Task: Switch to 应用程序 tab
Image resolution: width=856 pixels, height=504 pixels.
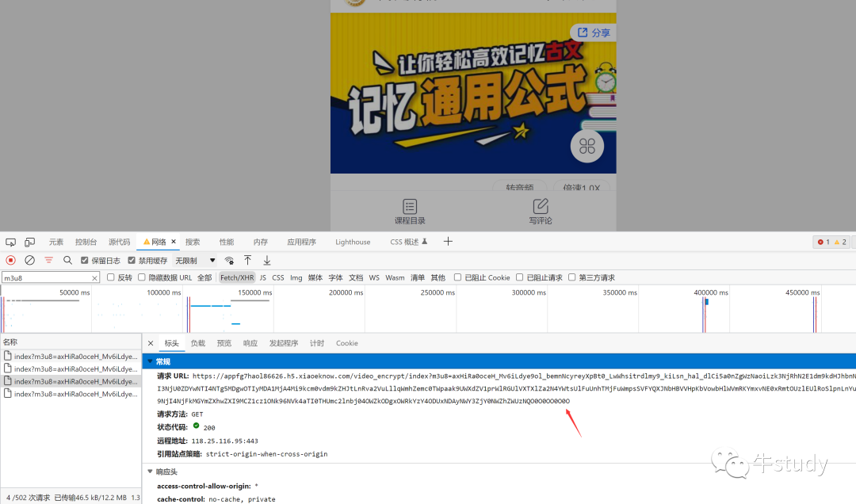Action: coord(302,242)
